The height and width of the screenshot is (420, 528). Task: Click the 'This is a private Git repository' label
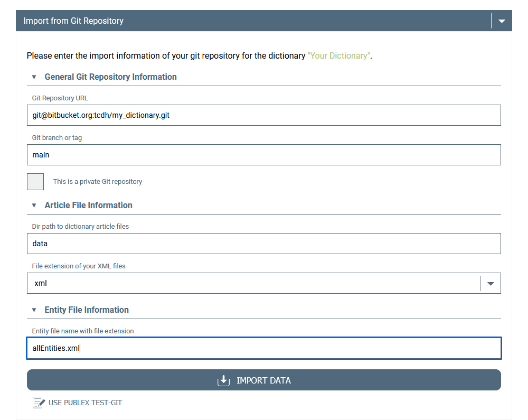(98, 182)
